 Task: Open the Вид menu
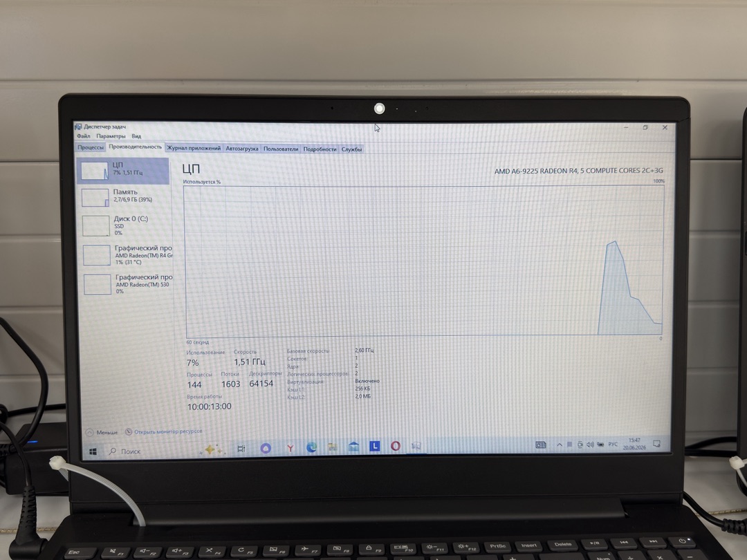pos(136,136)
